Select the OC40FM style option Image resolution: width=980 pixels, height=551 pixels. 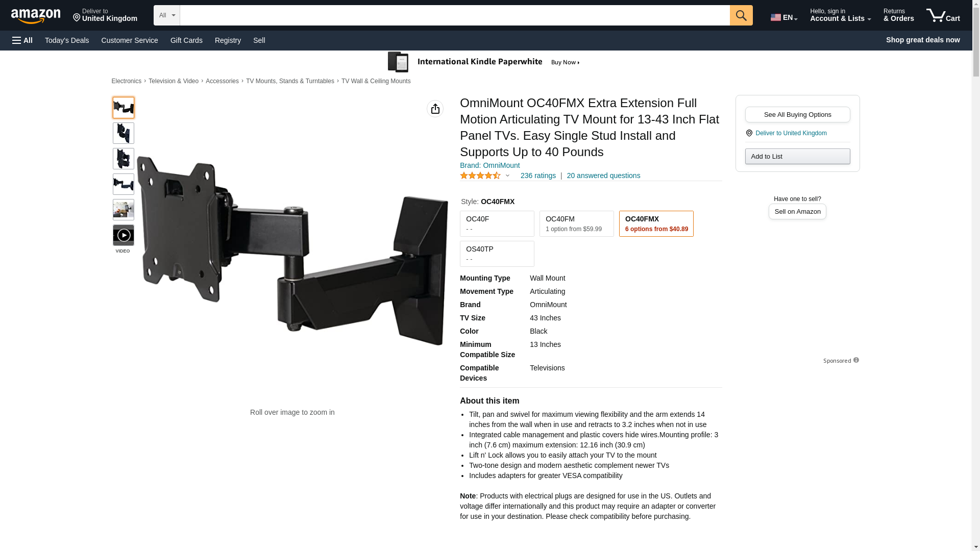coord(576,223)
